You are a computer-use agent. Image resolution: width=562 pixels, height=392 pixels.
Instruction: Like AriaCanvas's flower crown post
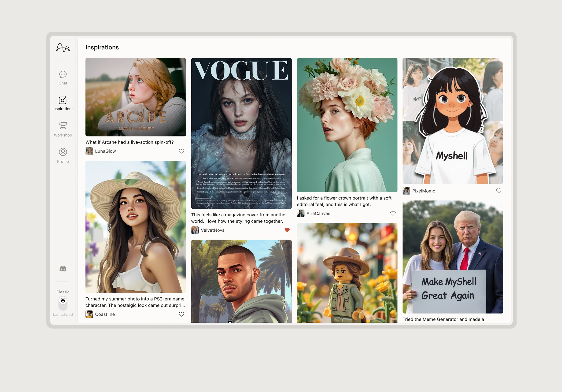(393, 213)
